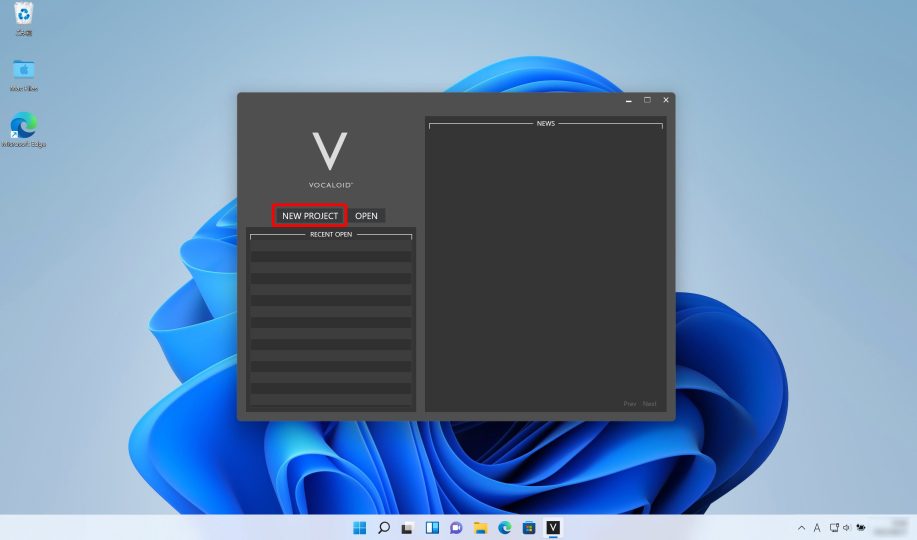Viewport: 917px width, 540px height.
Task: Close the VOCALOID start window
Action: pyautogui.click(x=666, y=100)
